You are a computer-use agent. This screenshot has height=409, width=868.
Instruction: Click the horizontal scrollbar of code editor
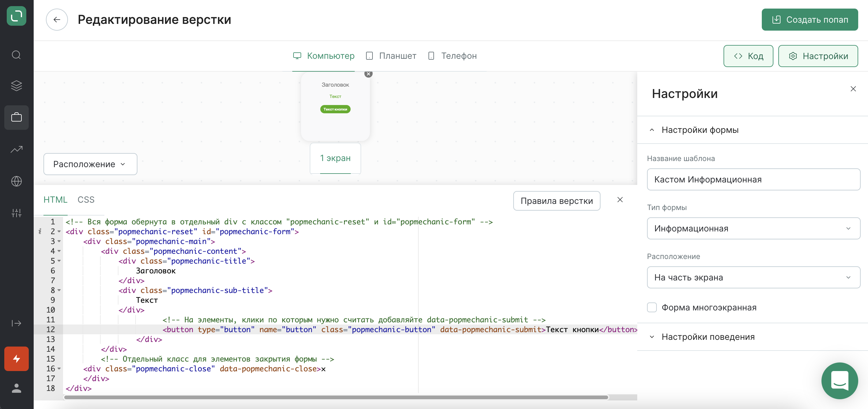[336, 397]
